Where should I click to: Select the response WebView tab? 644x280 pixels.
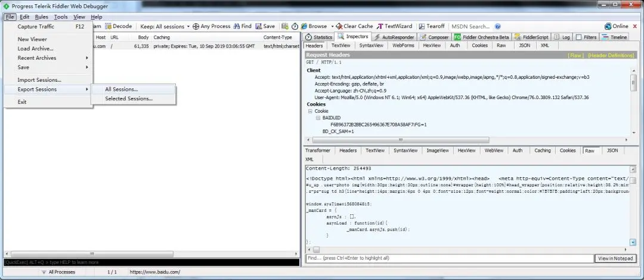point(494,150)
